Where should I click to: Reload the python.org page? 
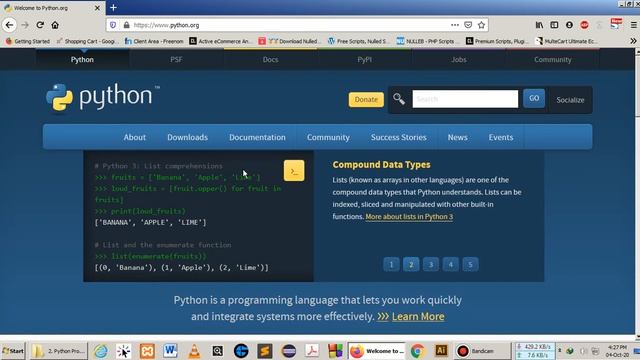click(x=40, y=25)
